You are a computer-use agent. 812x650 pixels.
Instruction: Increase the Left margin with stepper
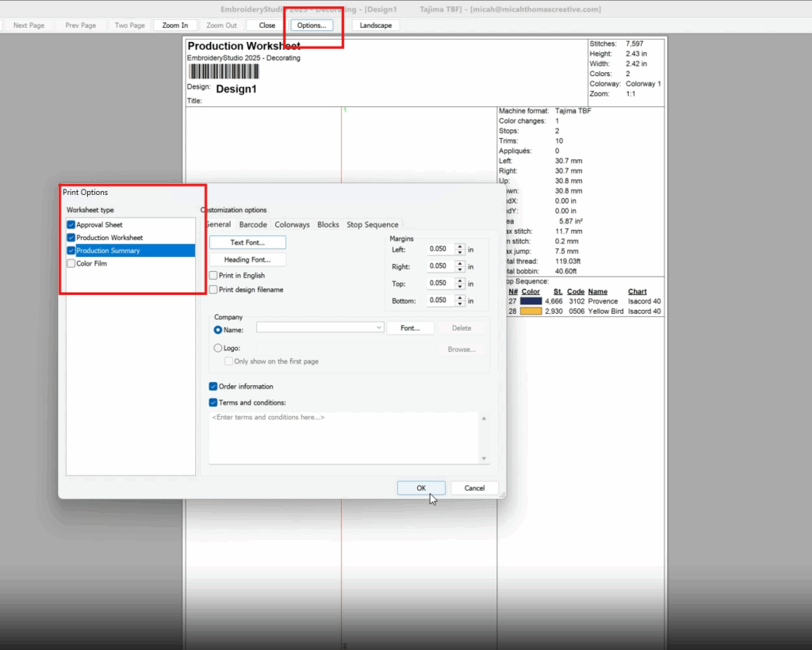460,246
